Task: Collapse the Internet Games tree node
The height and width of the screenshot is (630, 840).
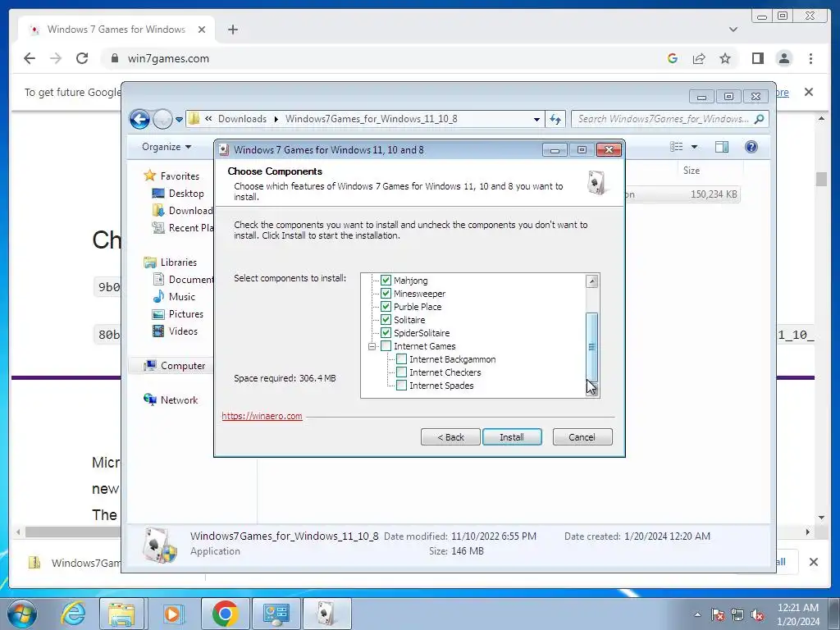Action: click(x=372, y=347)
